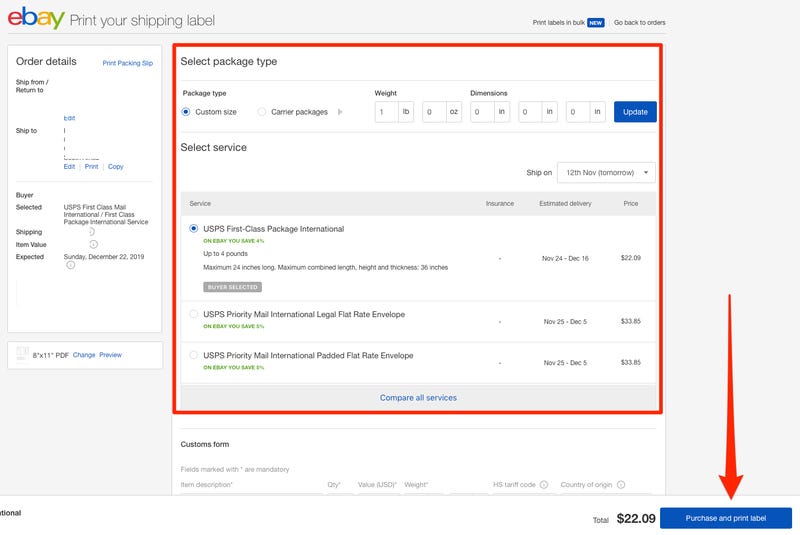The image size is (800, 535).
Task: Open the Shipping info icon in Order details
Action: (x=91, y=232)
